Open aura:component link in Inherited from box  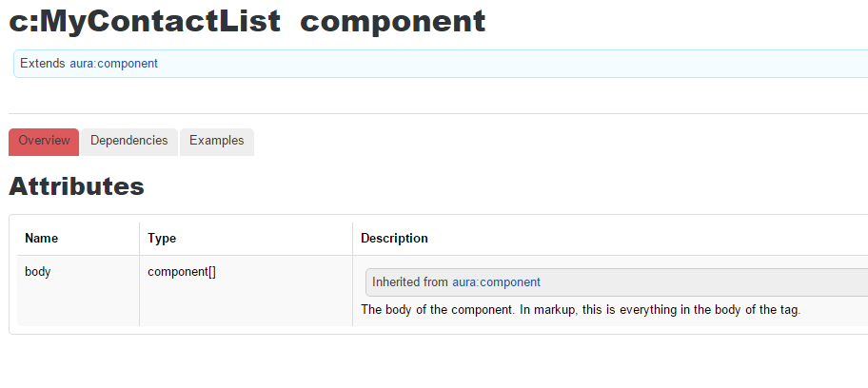496,282
